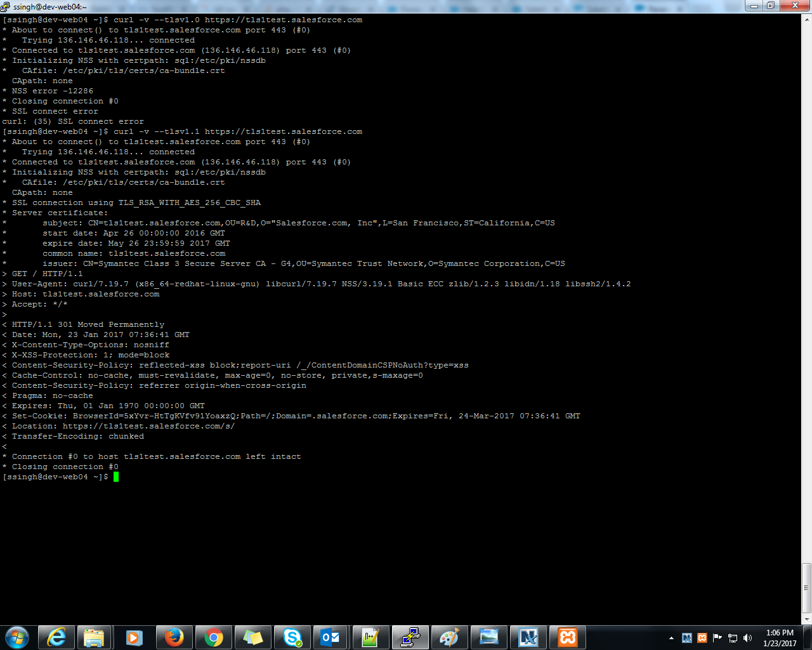The image size is (812, 650).
Task: Click "X-XSS-Protection: 1; mode=block" header
Action: pyautogui.click(x=86, y=355)
